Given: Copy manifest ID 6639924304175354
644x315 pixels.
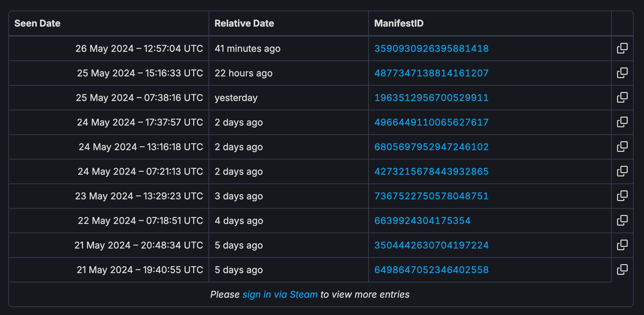Looking at the screenshot, I should 622,220.
